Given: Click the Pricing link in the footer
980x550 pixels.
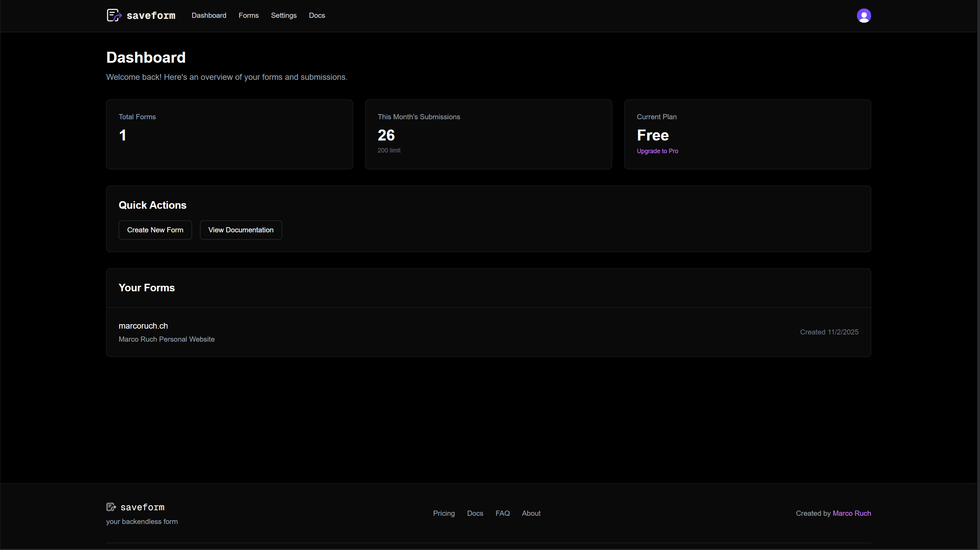Looking at the screenshot, I should (444, 513).
